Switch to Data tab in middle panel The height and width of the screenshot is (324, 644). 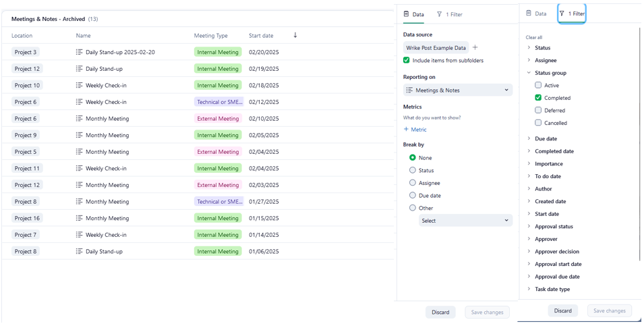tap(413, 14)
